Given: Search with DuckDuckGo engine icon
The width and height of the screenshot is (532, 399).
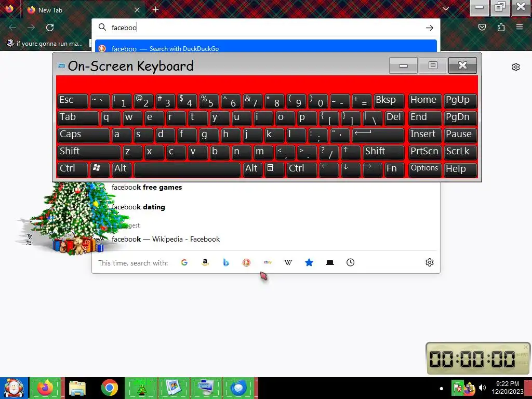Looking at the screenshot, I should 246,262.
